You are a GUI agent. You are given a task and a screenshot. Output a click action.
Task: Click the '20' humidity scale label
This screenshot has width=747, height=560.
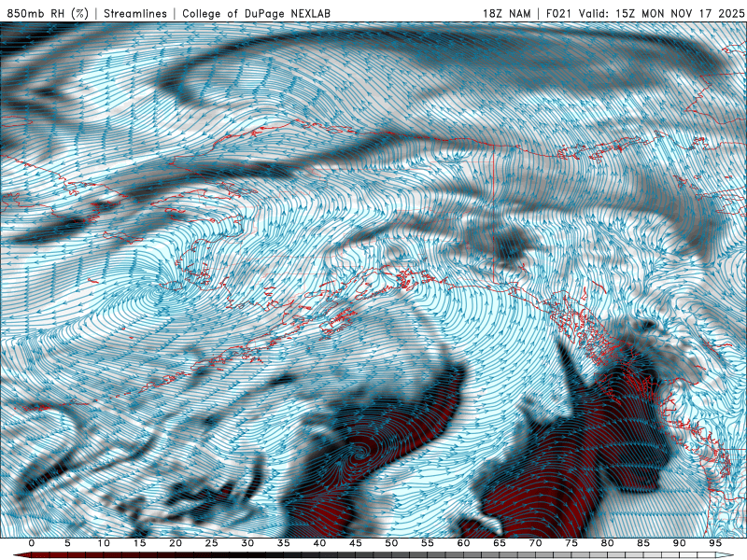click(x=176, y=543)
